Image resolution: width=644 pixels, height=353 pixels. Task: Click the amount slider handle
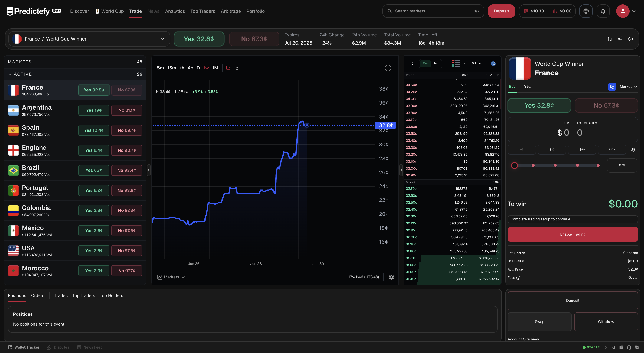pos(514,165)
